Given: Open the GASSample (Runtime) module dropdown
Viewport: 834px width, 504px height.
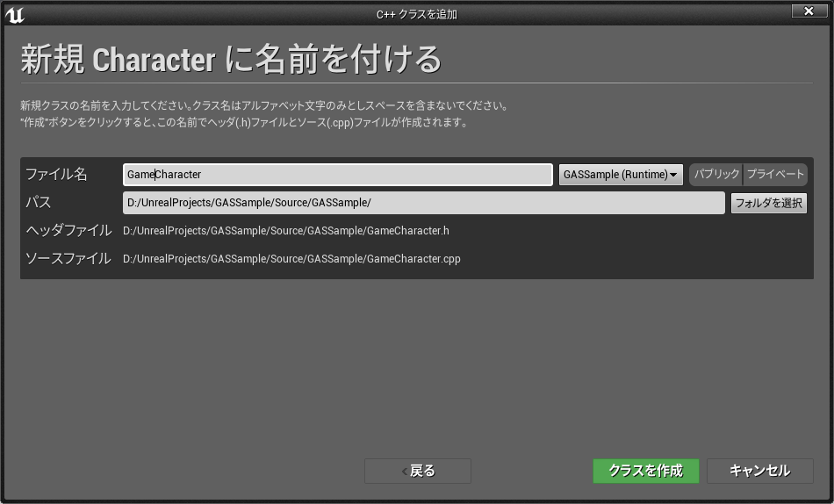Looking at the screenshot, I should (621, 175).
